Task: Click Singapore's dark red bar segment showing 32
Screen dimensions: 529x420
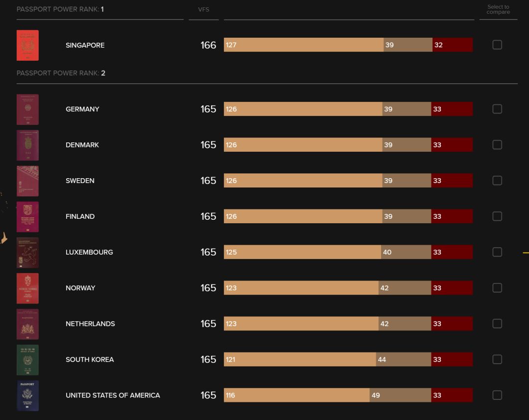Action: pos(453,45)
